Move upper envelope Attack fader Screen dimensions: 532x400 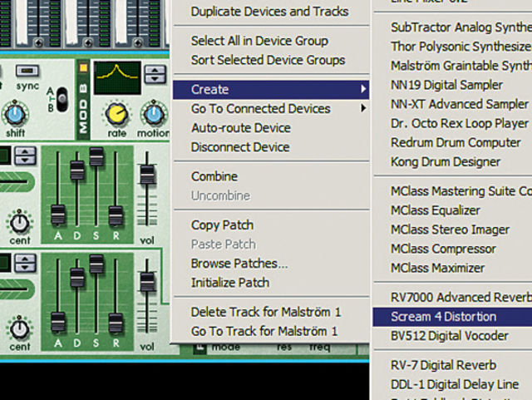pos(58,215)
